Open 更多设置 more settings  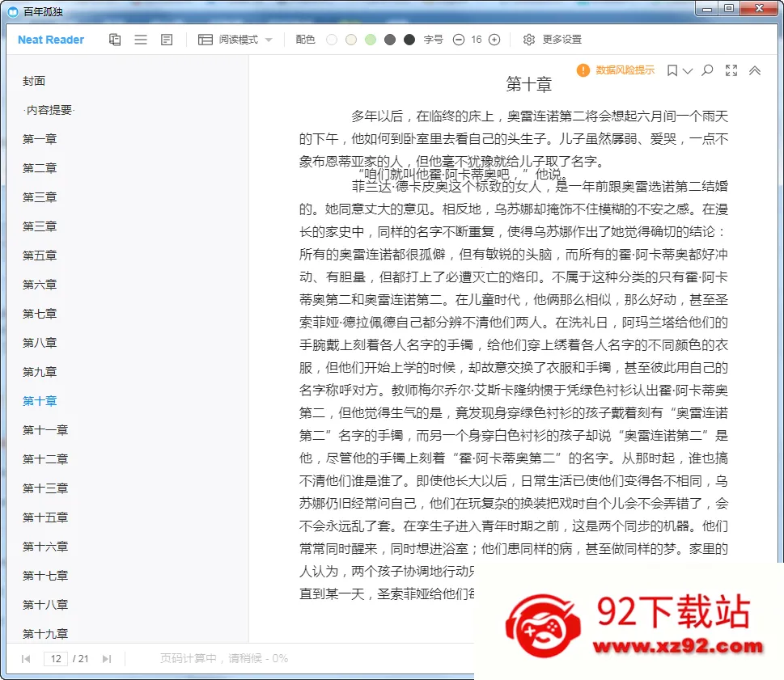[x=553, y=40]
